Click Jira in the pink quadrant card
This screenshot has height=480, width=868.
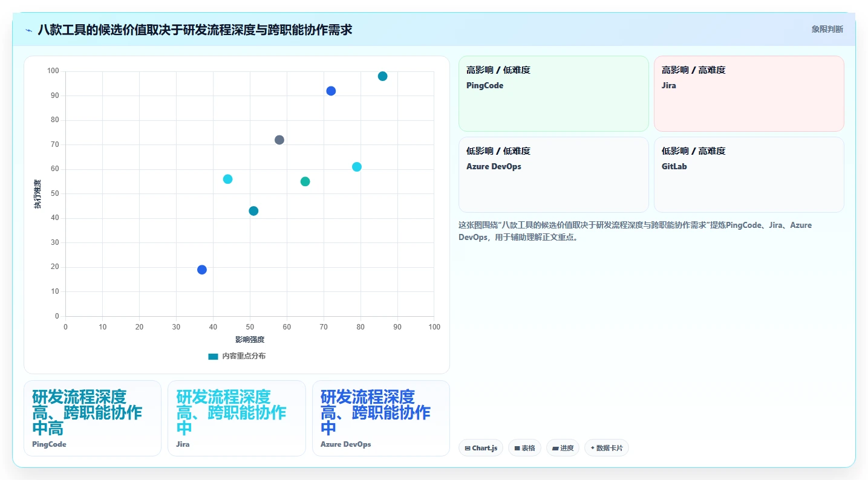[x=669, y=86]
